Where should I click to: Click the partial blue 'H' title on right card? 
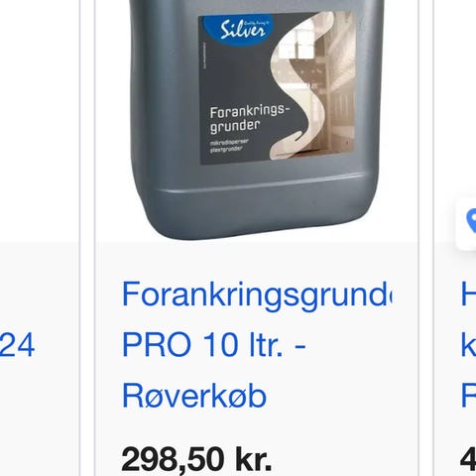coord(469,294)
